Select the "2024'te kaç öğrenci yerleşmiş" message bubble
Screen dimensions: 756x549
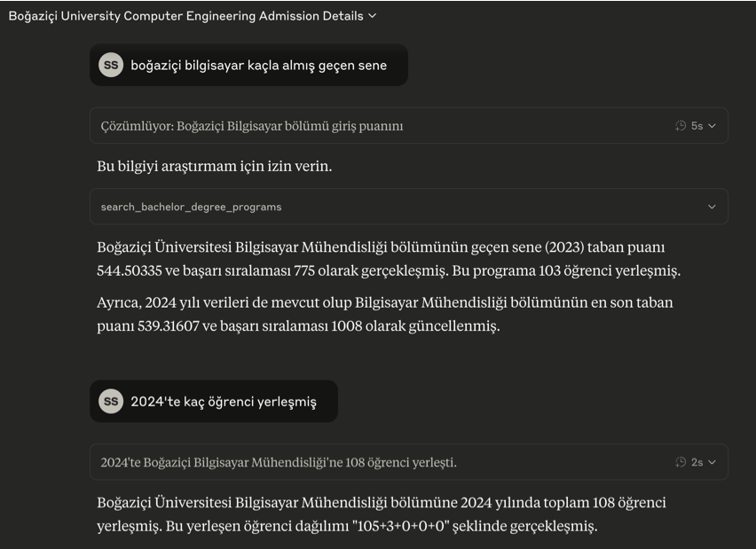click(x=224, y=402)
